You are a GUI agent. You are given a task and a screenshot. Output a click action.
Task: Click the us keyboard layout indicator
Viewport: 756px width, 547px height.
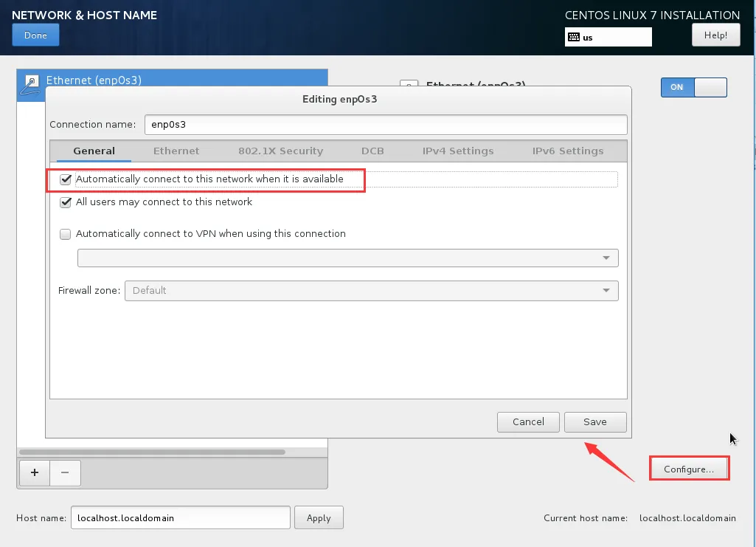608,37
